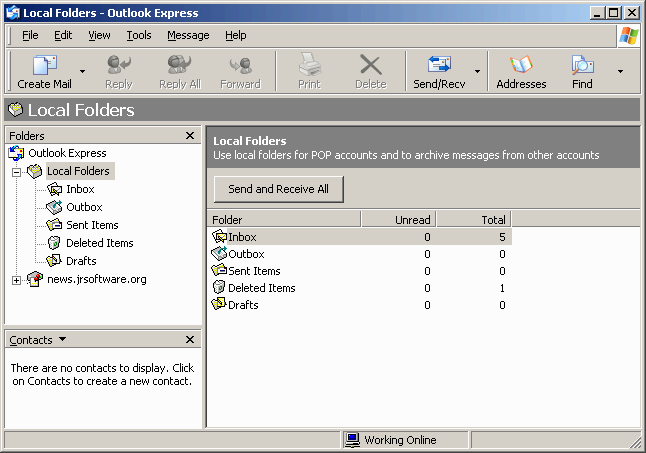Open the Tools menu
Image resolution: width=646 pixels, height=453 pixels.
click(x=139, y=35)
